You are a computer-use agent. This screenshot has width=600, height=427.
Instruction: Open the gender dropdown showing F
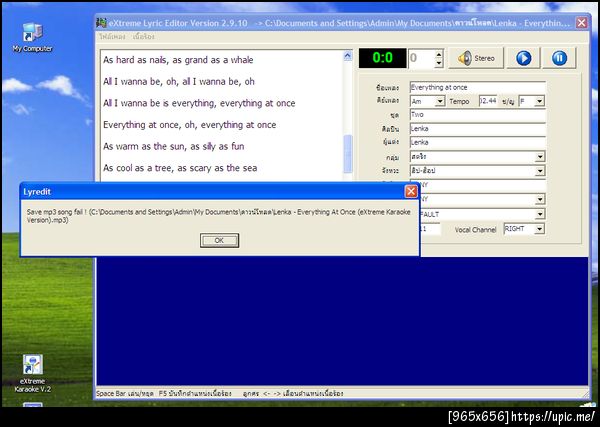(540, 101)
